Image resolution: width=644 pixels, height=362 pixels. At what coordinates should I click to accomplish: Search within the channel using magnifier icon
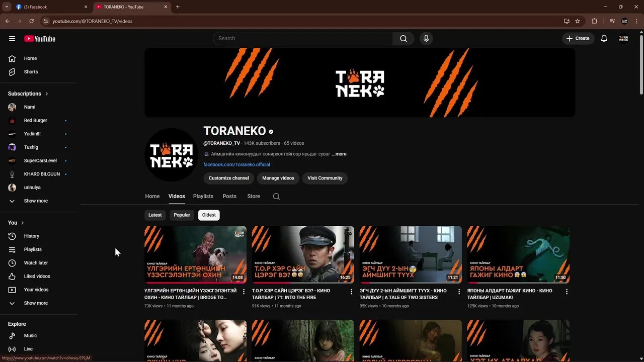click(276, 197)
